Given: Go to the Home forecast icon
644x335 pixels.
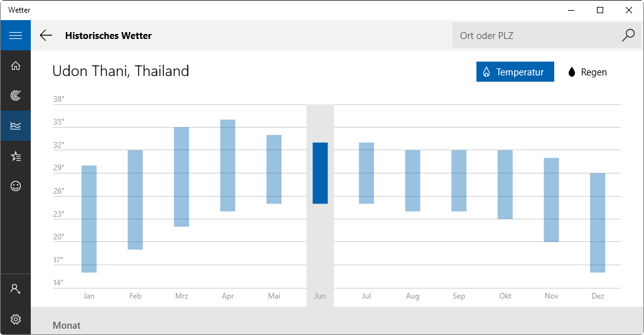Looking at the screenshot, I should [x=16, y=66].
